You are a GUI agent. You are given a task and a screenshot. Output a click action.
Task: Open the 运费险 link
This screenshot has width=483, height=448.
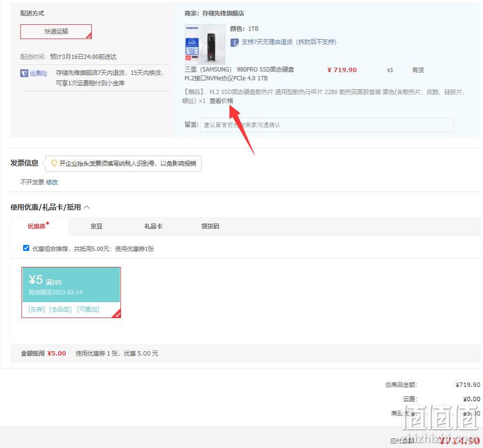pyautogui.click(x=38, y=73)
